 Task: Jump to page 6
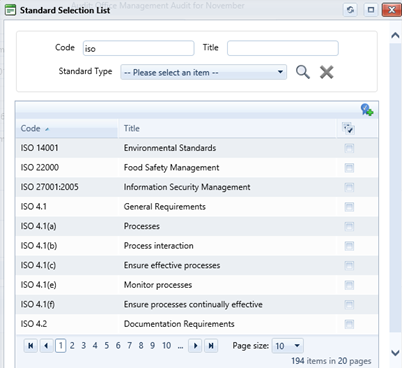tap(118, 346)
